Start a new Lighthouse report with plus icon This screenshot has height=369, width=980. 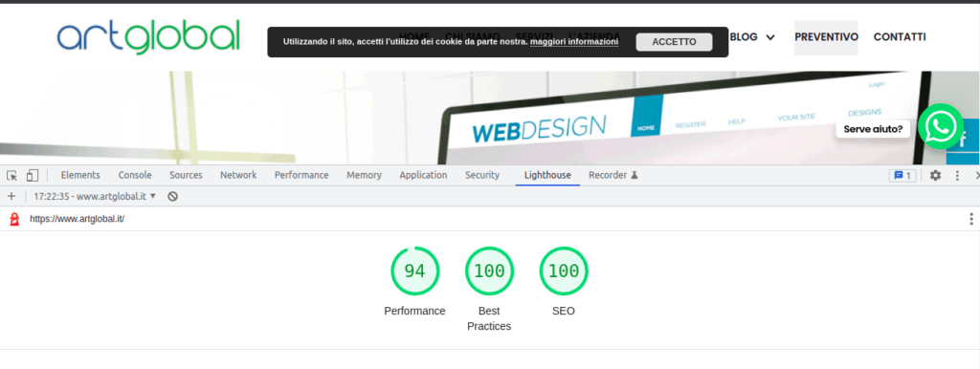[x=11, y=196]
